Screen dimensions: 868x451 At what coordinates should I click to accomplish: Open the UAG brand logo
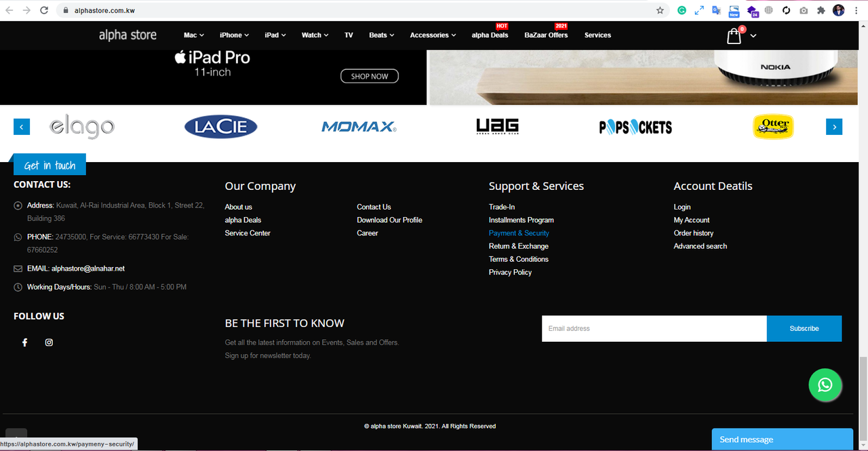497,126
